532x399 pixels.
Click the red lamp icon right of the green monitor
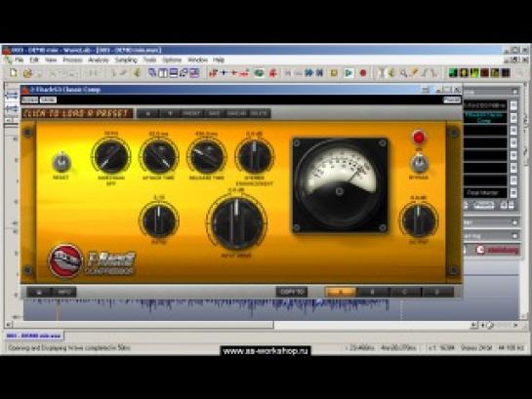pyautogui.click(x=273, y=73)
